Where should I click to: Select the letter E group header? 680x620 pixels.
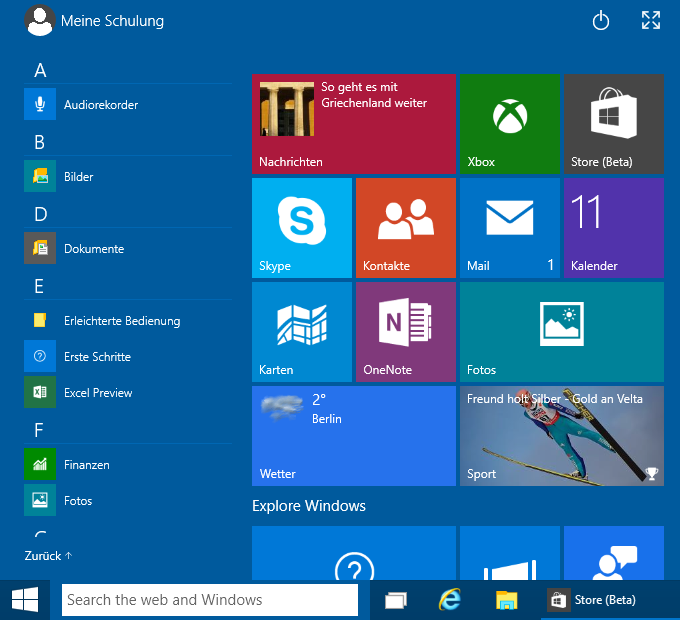[x=40, y=286]
